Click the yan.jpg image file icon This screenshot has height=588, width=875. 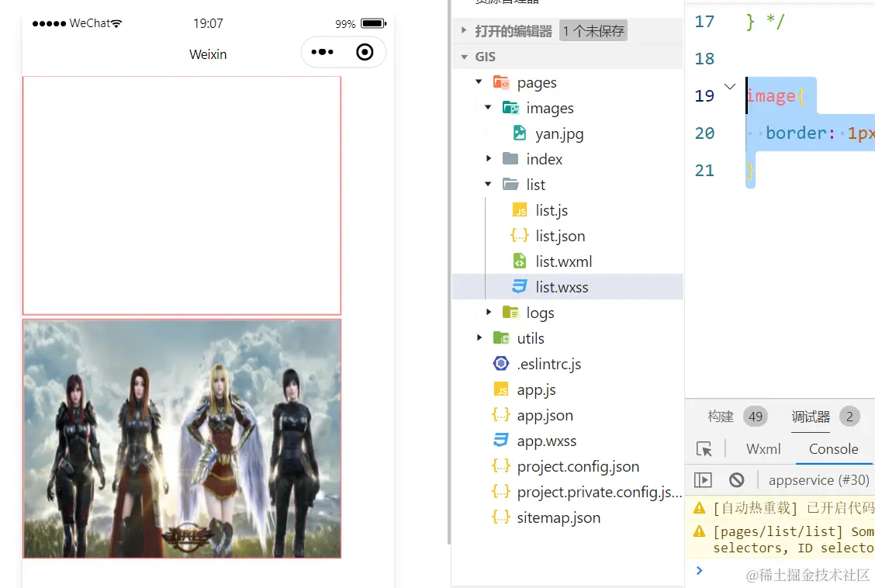pos(520,133)
